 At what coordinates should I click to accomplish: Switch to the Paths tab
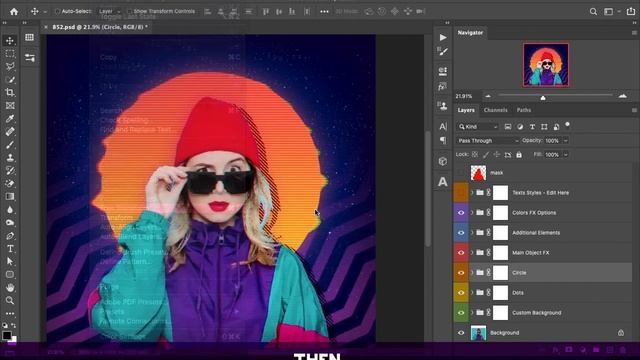click(524, 110)
